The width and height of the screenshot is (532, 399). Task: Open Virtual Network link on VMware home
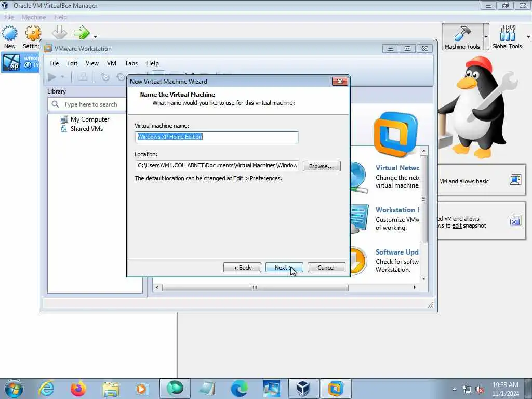click(x=397, y=168)
